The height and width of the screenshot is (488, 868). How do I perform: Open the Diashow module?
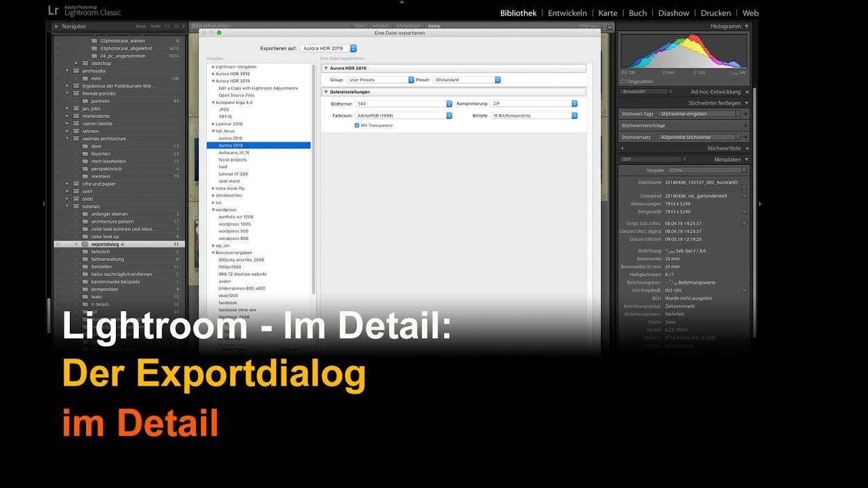click(x=673, y=13)
